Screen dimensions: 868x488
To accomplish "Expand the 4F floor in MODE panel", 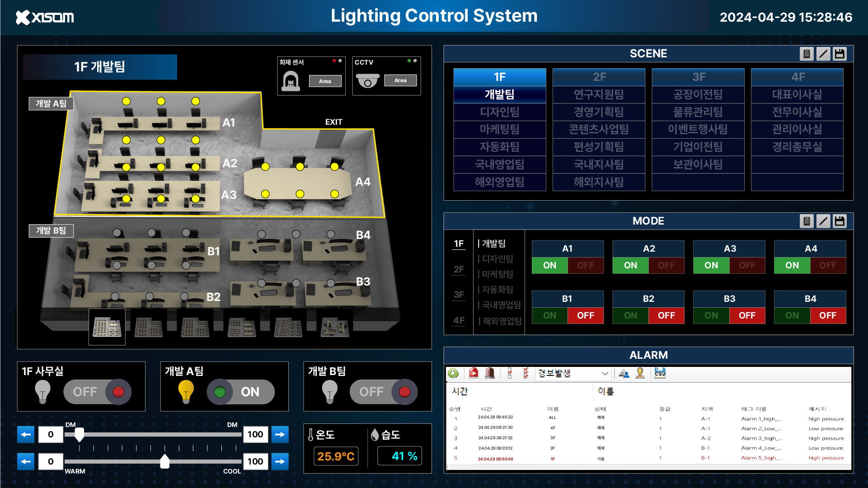I will click(459, 321).
